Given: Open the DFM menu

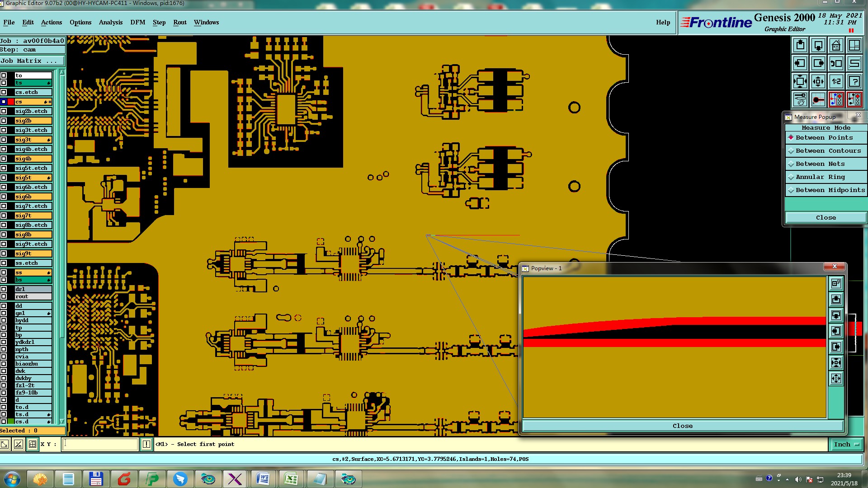Looking at the screenshot, I should point(137,23).
